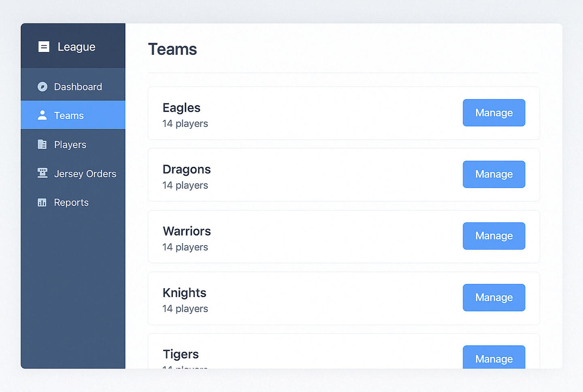Select the Eagles team name
583x392 pixels.
pos(181,108)
